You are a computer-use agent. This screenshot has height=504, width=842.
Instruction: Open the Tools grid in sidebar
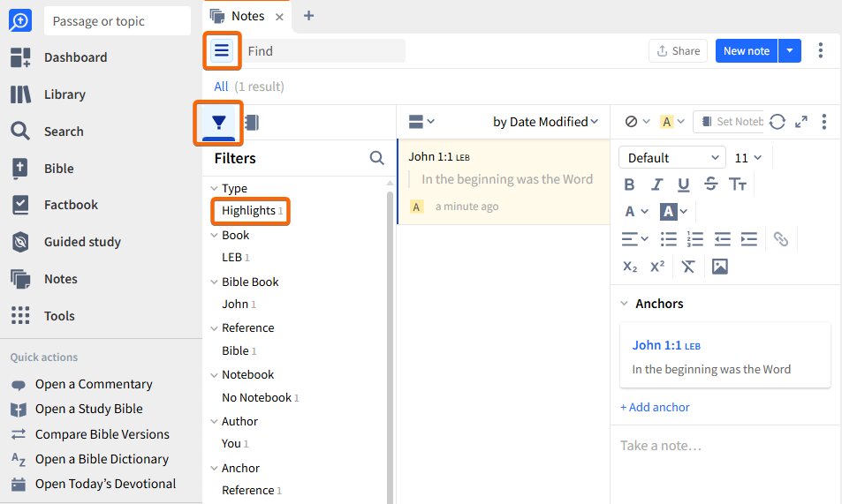(x=43, y=316)
